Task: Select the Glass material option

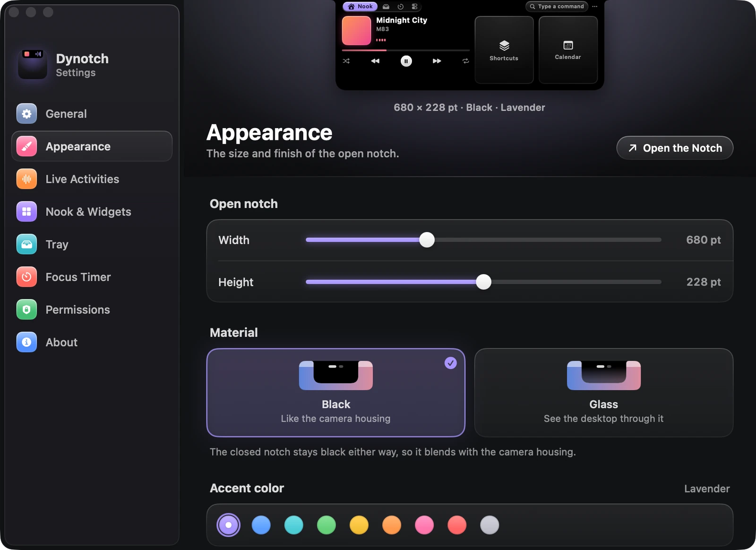Action: coord(604,393)
